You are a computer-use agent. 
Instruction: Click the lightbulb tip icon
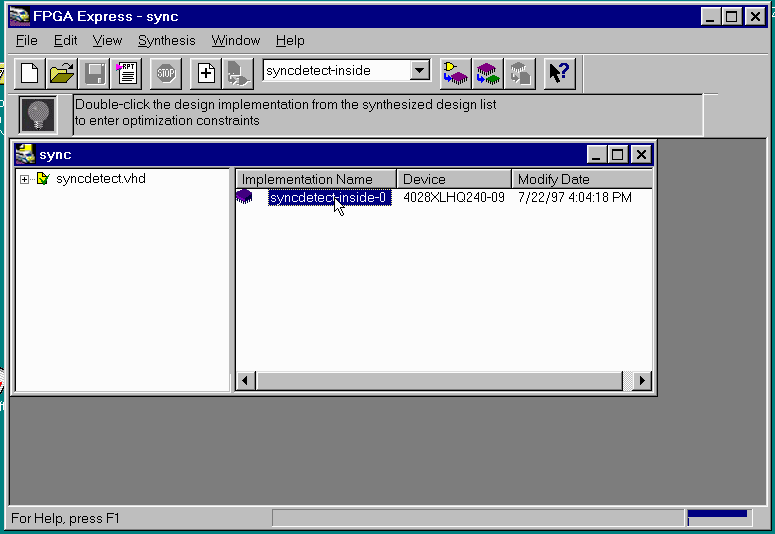[x=38, y=113]
